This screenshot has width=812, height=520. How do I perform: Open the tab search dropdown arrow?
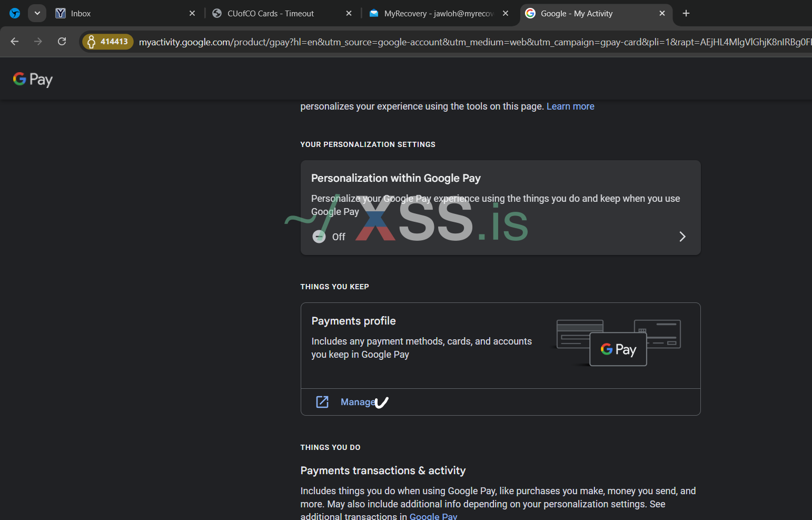37,13
